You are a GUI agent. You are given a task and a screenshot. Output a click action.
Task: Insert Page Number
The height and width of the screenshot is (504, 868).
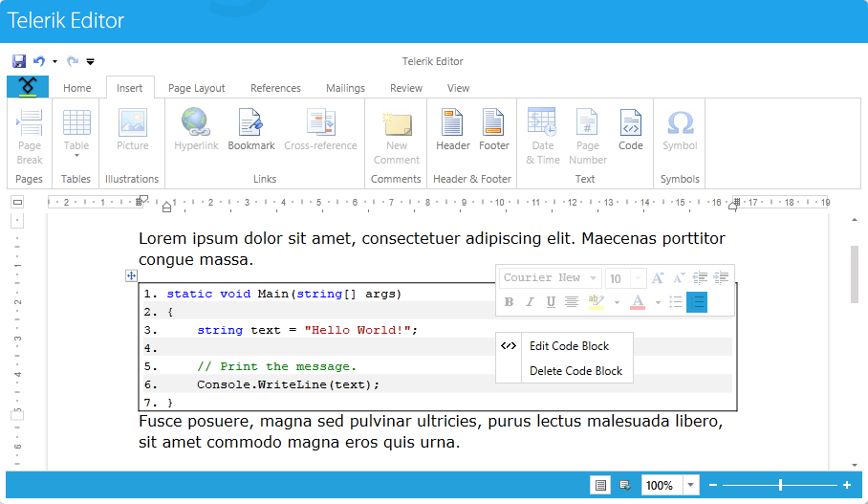588,137
